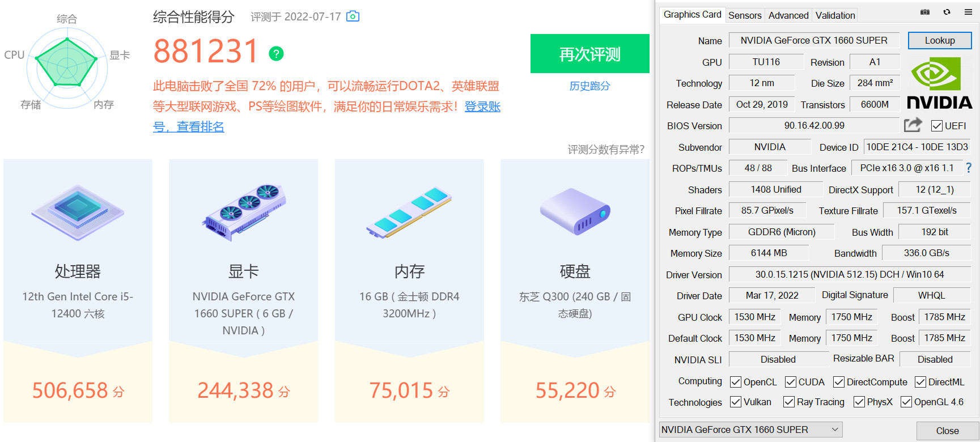This screenshot has height=442, width=980.
Task: Click the Digital Signature WHQL value
Action: [932, 295]
